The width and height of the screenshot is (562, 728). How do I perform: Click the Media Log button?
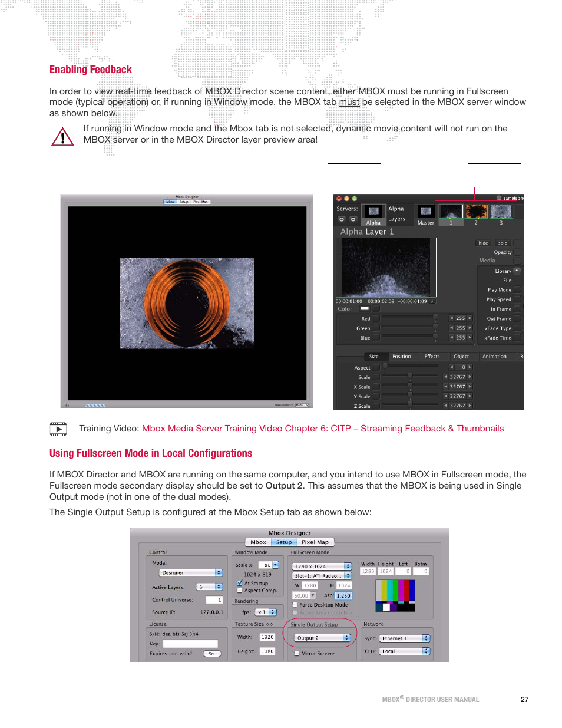coord(302,406)
